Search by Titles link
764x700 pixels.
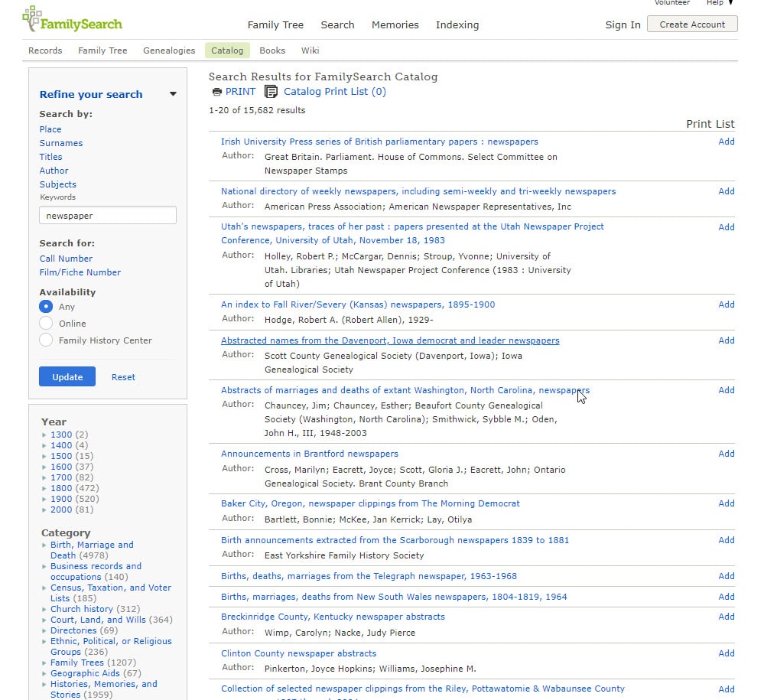[x=50, y=157]
